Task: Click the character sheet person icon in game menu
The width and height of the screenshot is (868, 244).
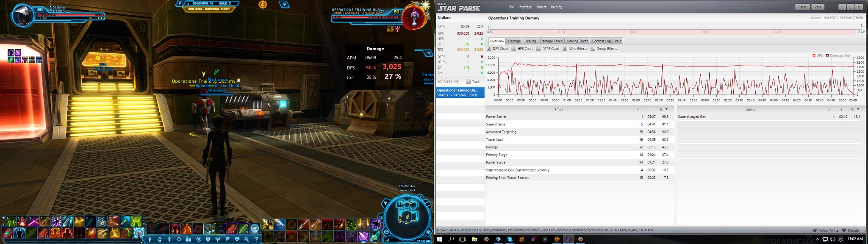Action: pyautogui.click(x=150, y=239)
